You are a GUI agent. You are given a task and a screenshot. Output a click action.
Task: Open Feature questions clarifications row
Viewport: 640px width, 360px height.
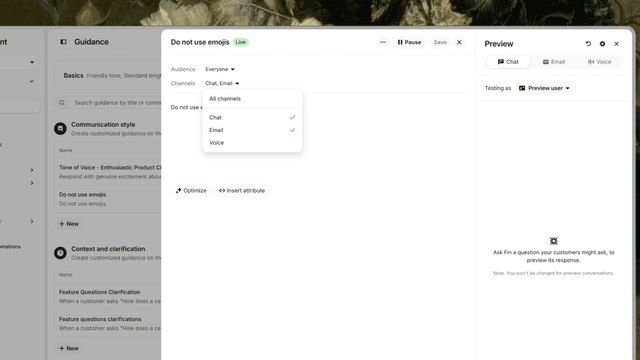click(108, 323)
